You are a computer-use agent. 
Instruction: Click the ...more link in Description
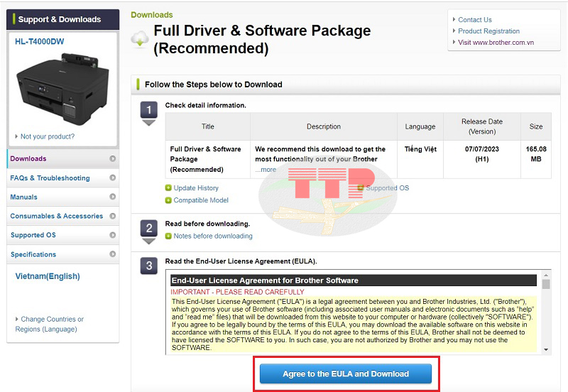pos(266,170)
